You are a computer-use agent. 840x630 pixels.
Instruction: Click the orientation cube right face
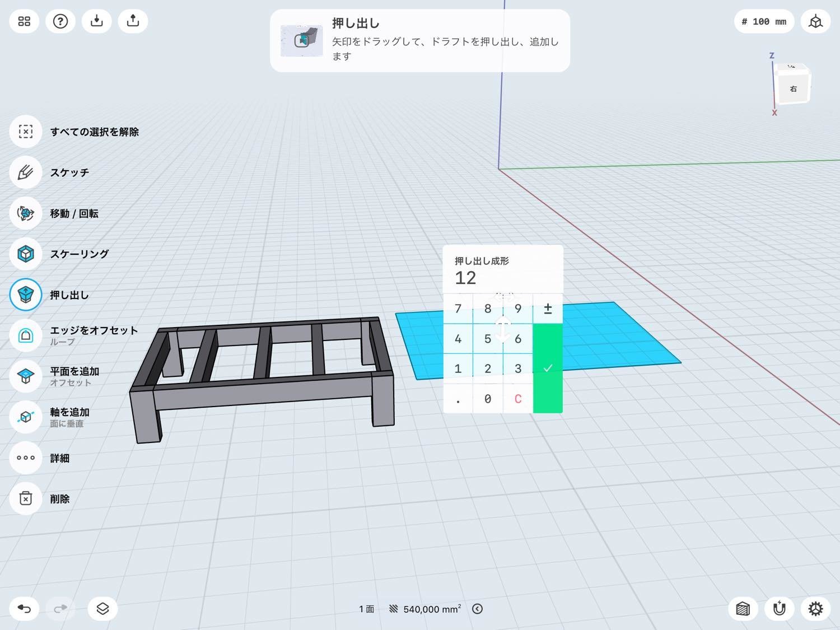click(x=794, y=88)
